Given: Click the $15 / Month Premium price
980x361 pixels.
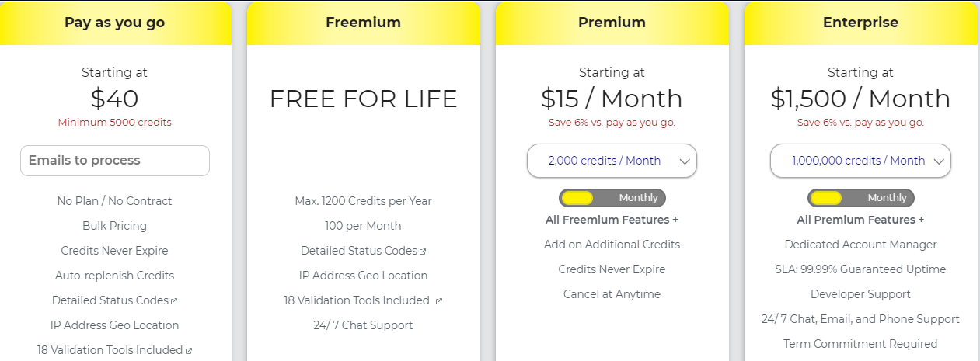Looking at the screenshot, I should tap(612, 99).
